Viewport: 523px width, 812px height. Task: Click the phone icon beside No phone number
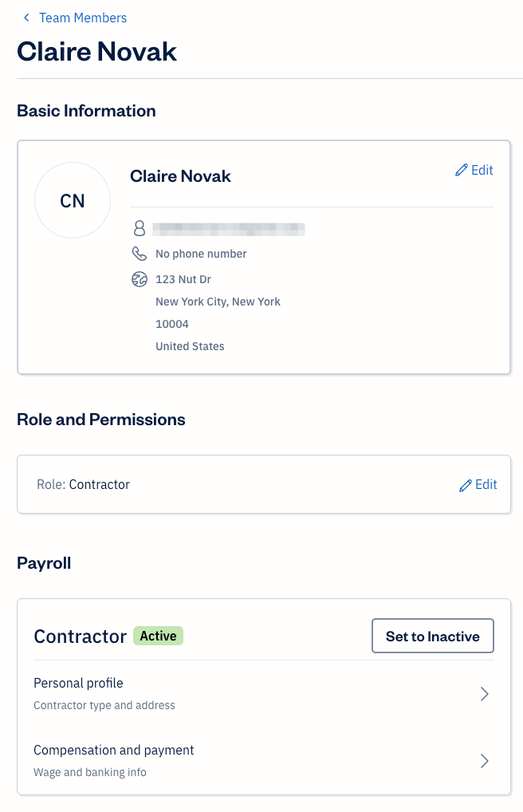pos(140,254)
